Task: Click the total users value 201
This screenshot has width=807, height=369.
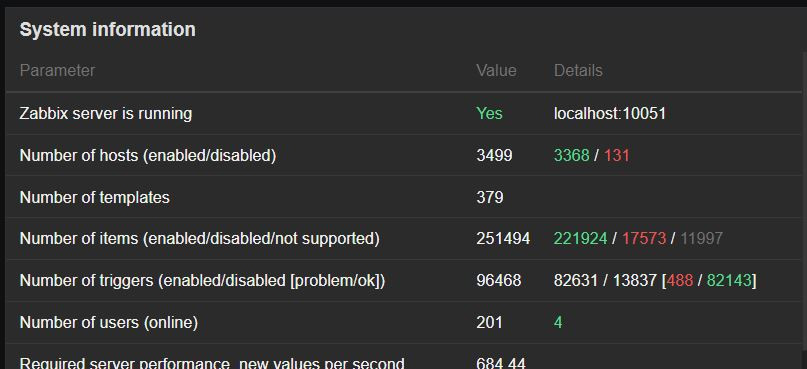Action: click(x=489, y=323)
